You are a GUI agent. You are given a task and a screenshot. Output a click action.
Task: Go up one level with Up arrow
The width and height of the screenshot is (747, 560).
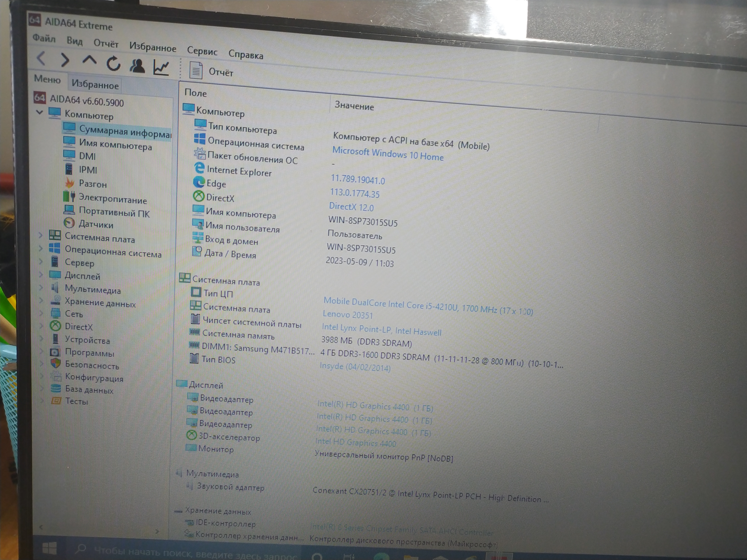89,60
